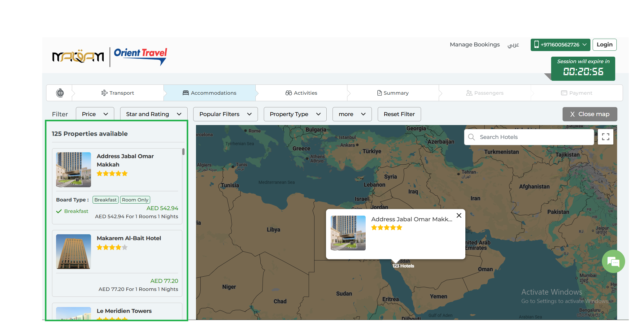Click the Orient Travel logo

click(x=140, y=56)
